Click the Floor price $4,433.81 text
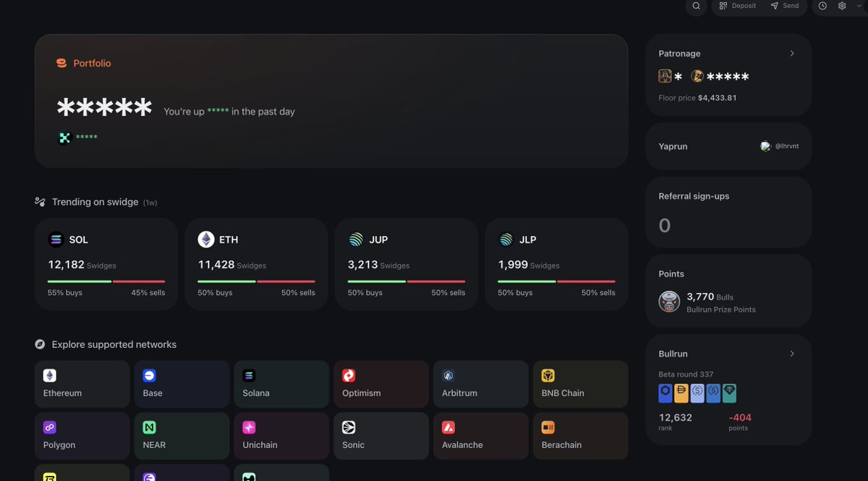This screenshot has width=868, height=481. click(x=697, y=98)
